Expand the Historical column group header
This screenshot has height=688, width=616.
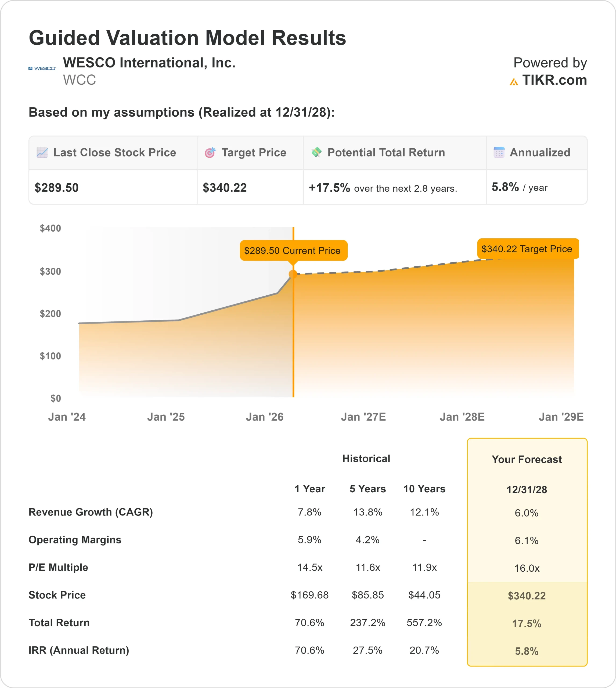pos(366,458)
